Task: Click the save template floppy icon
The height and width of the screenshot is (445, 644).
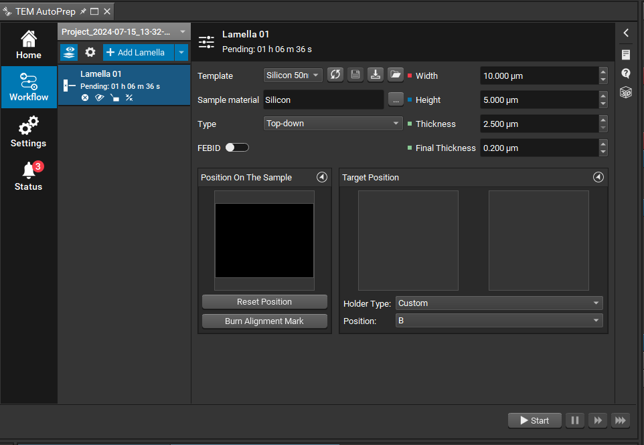Action: click(355, 75)
